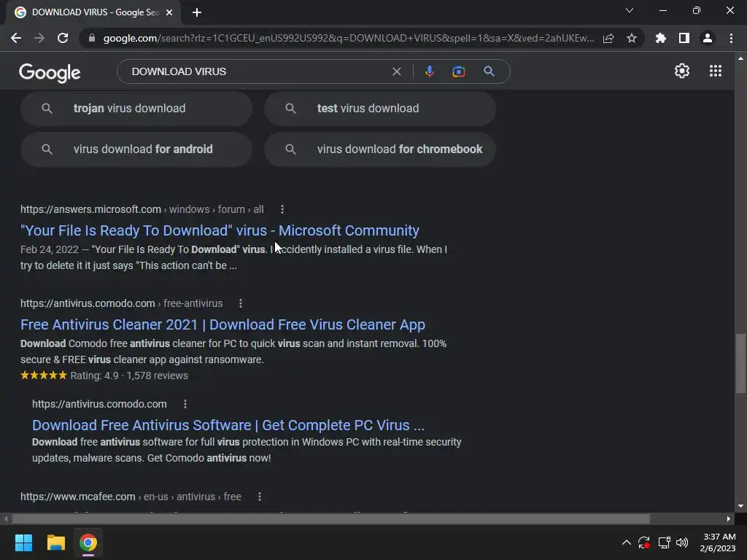
Task: Reload the current page
Action: pos(63,38)
